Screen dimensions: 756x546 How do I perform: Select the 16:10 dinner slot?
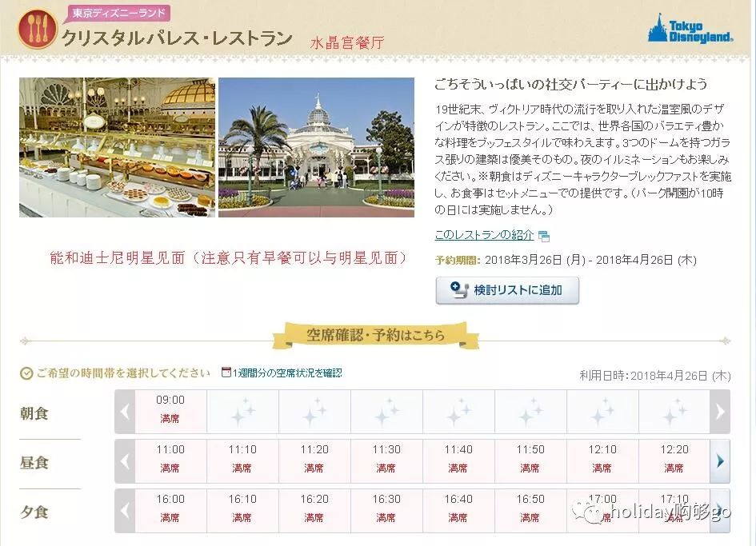pos(242,511)
